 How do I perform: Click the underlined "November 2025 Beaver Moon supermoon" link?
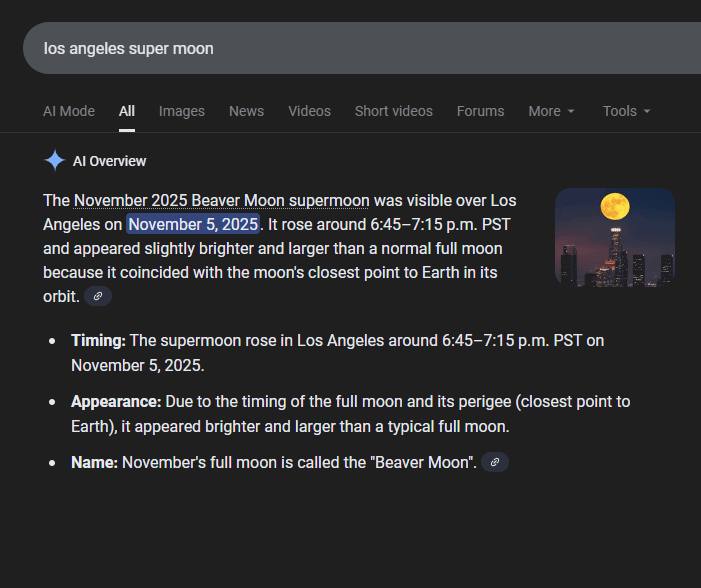coord(221,200)
